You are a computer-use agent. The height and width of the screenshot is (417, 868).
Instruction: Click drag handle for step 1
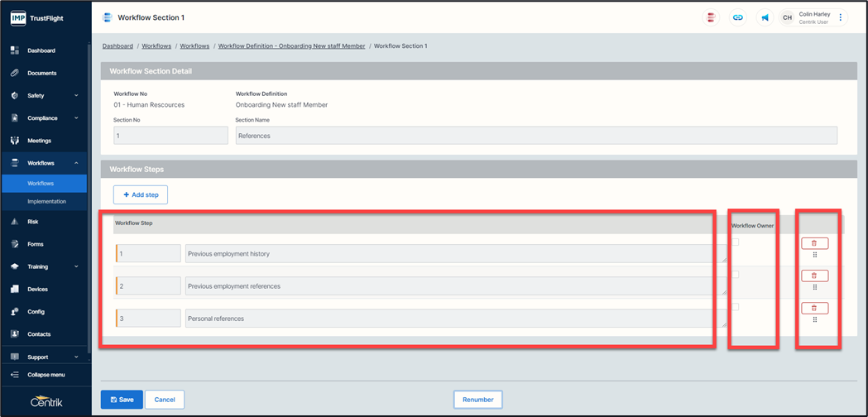click(x=815, y=256)
